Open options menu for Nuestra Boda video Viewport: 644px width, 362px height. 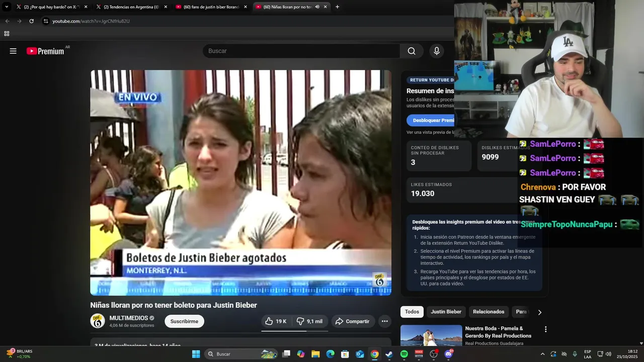[545, 329]
